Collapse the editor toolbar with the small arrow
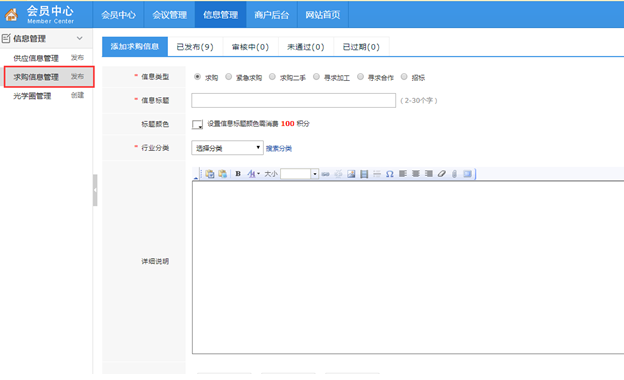 tap(196, 178)
